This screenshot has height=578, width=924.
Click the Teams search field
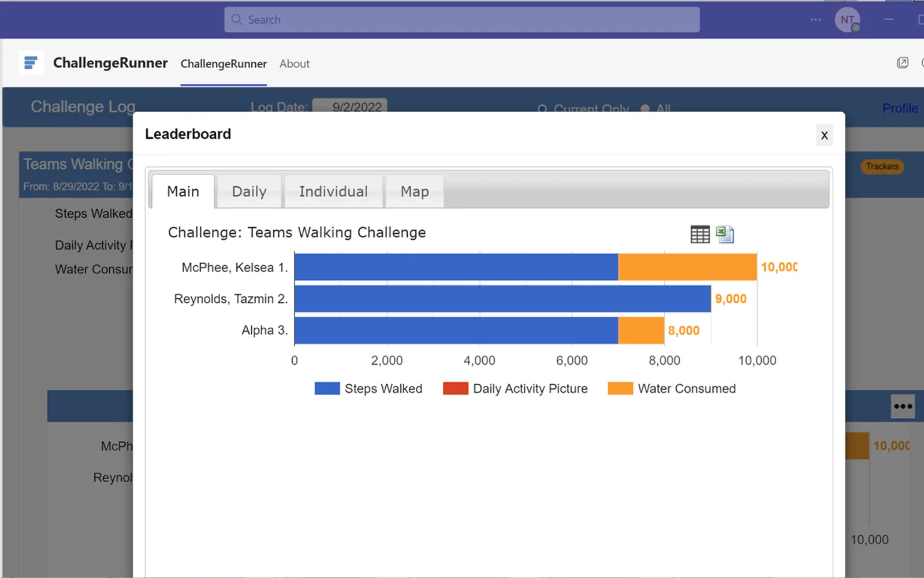click(462, 20)
